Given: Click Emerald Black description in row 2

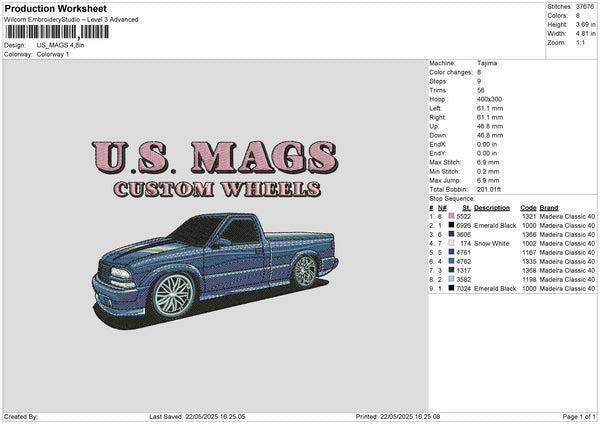Looking at the screenshot, I should (x=495, y=225).
